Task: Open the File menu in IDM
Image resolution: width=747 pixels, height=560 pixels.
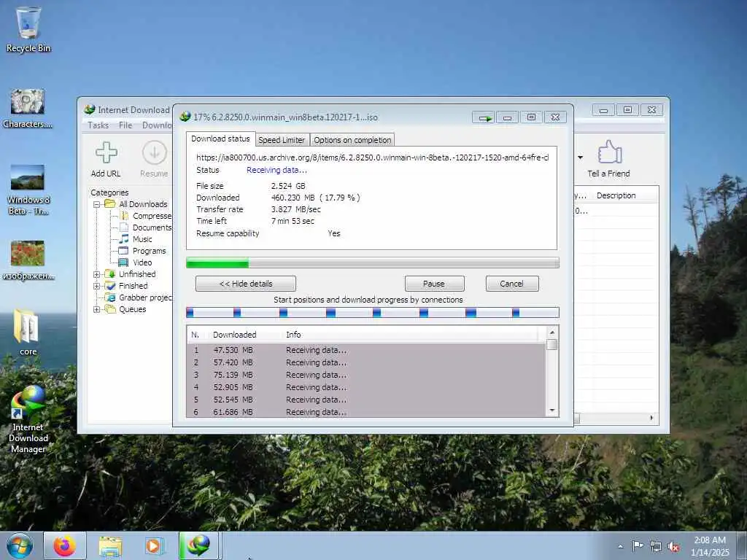Action: [x=125, y=125]
